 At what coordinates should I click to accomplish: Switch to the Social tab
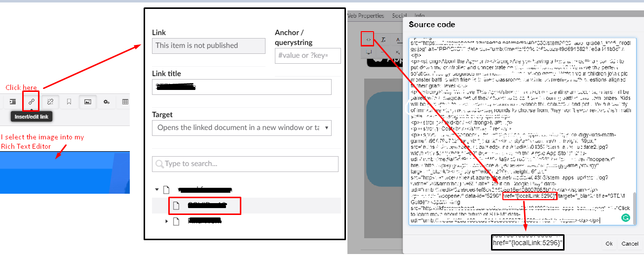[x=399, y=16]
